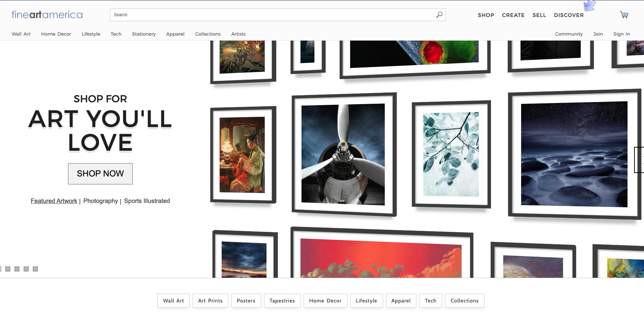Screen dimensions: 644x318
Task: Go to the fineartamerica home logo
Action: tap(47, 15)
